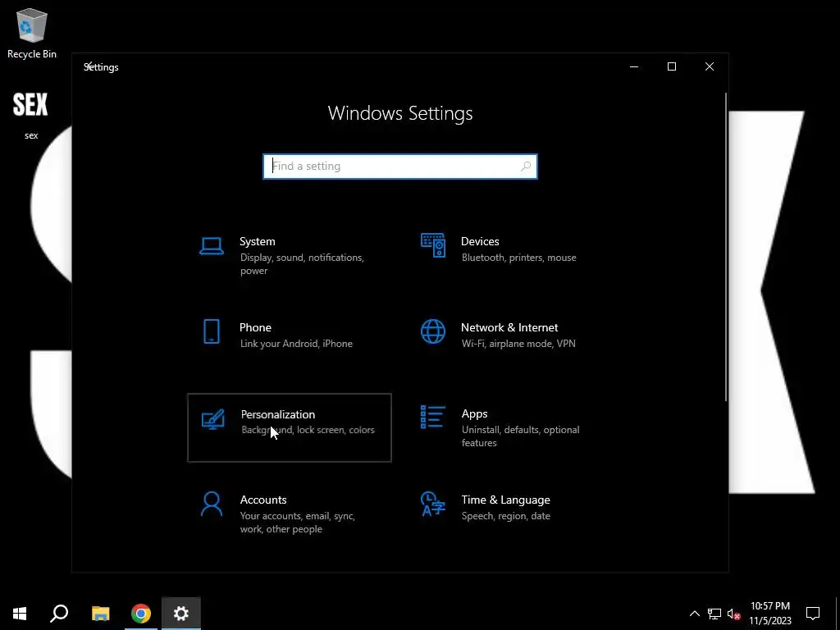Viewport: 840px width, 630px height.
Task: Select the Settings gear in taskbar
Action: coord(181,614)
